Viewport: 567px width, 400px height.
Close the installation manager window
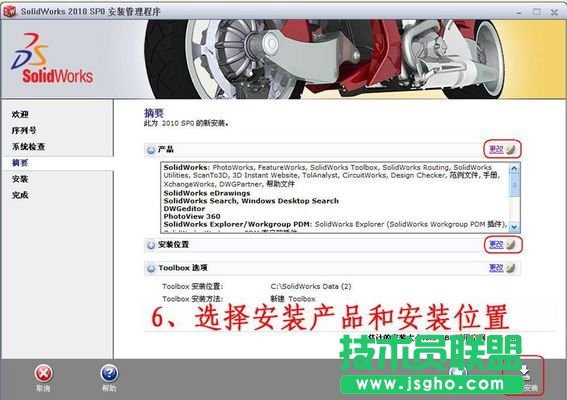click(554, 12)
